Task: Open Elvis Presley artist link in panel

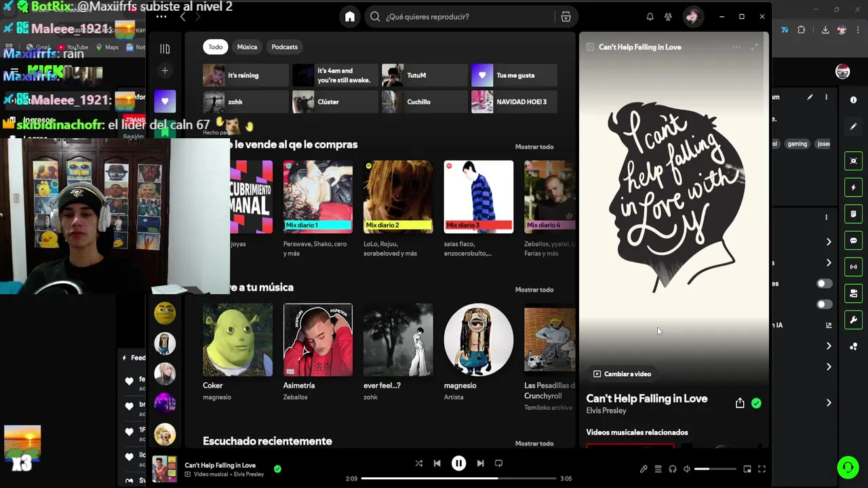Action: point(606,411)
